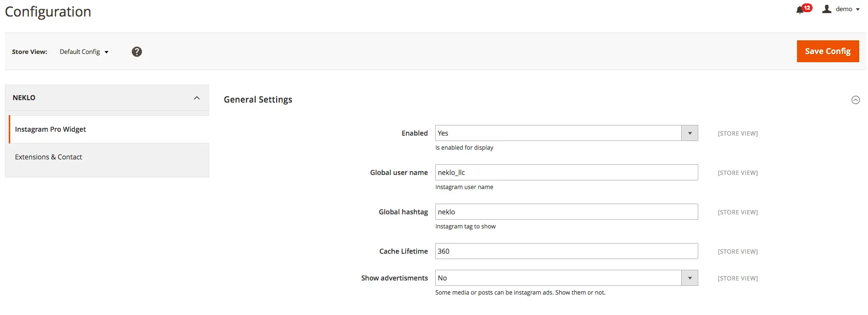The height and width of the screenshot is (315, 868).
Task: Click the General Settings heading
Action: tap(258, 100)
